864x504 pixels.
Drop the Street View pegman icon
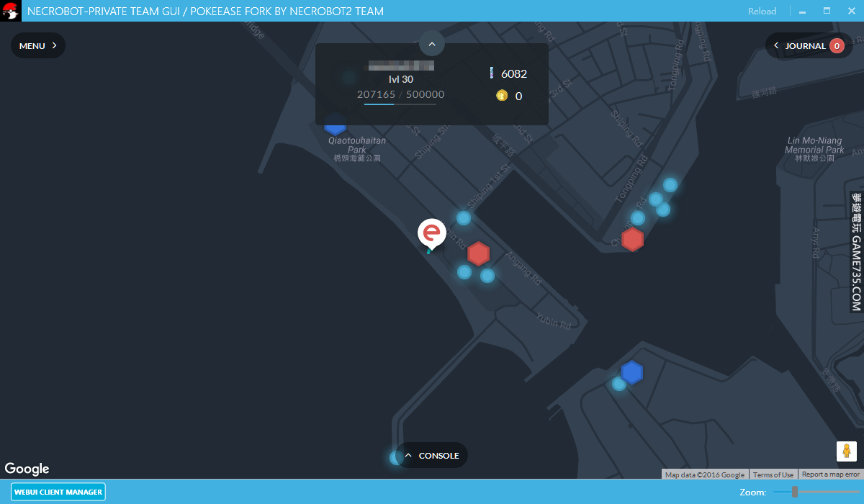[x=847, y=451]
